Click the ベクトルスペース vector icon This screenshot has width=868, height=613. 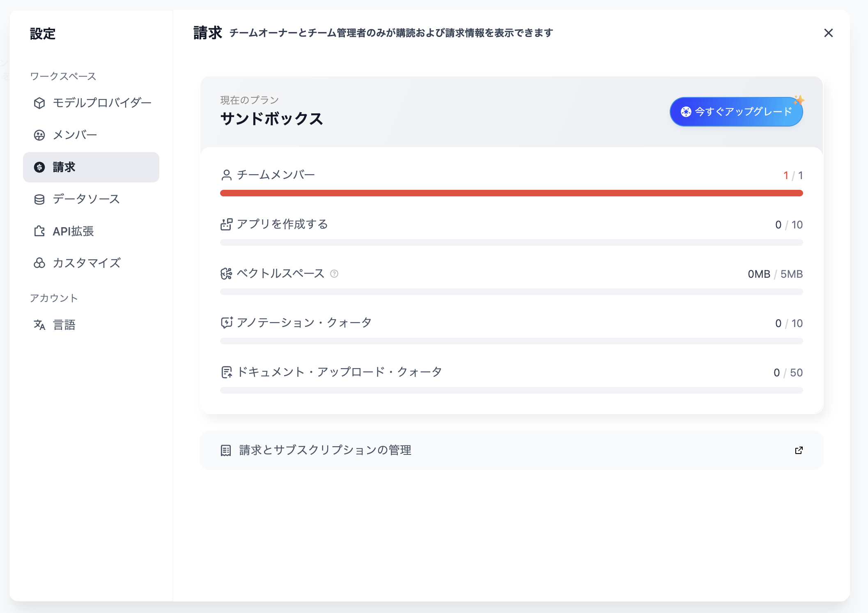pyautogui.click(x=226, y=273)
